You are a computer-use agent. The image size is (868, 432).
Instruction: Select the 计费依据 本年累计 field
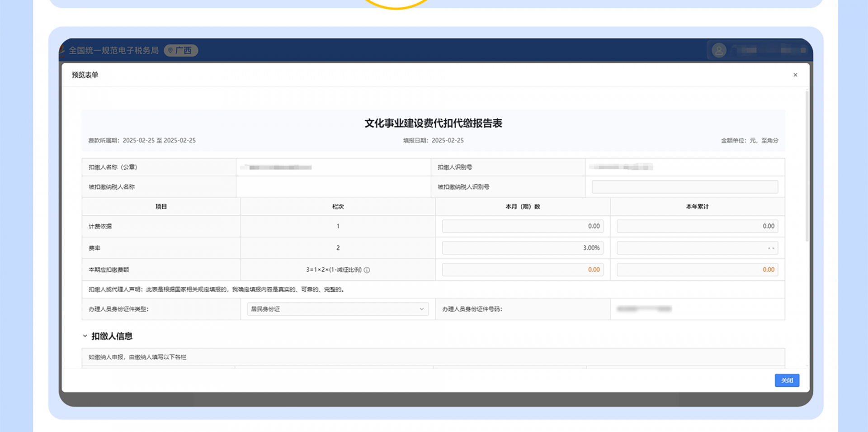tap(697, 226)
